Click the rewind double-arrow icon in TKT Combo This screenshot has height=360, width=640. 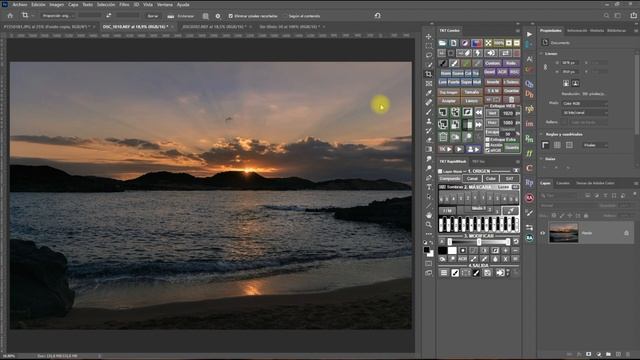click(x=478, y=112)
